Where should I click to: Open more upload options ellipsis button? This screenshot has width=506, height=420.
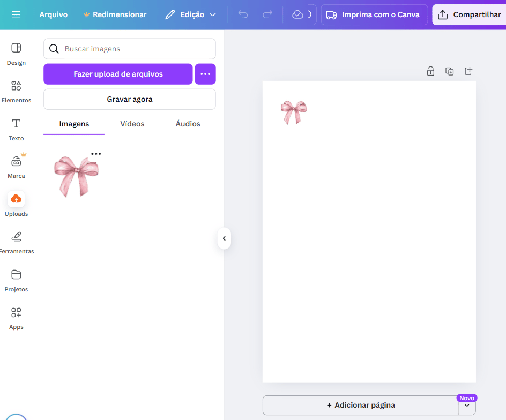pyautogui.click(x=205, y=74)
